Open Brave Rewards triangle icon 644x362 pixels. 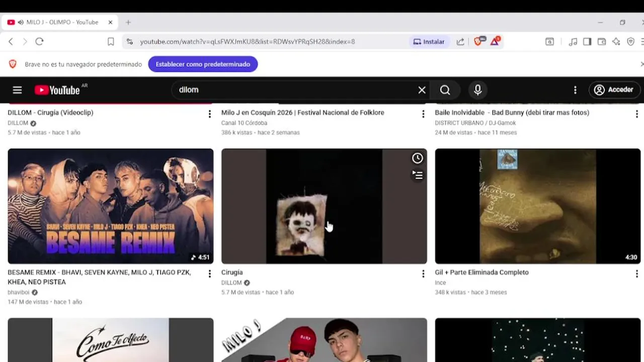[495, 41]
